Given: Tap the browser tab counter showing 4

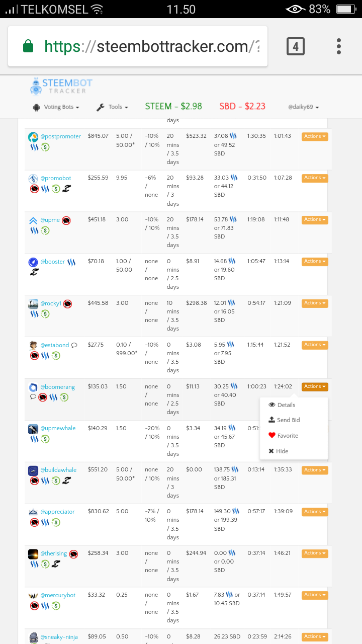Looking at the screenshot, I should pyautogui.click(x=295, y=46).
